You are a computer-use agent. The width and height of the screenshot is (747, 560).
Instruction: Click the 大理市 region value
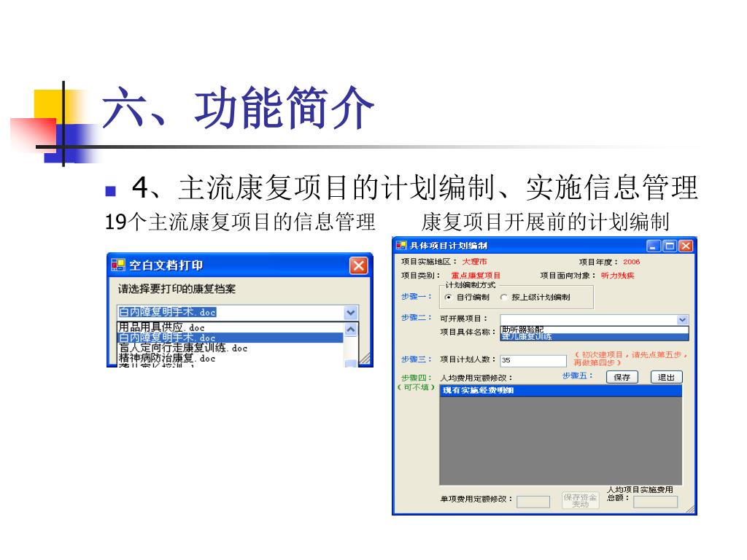coord(474,262)
